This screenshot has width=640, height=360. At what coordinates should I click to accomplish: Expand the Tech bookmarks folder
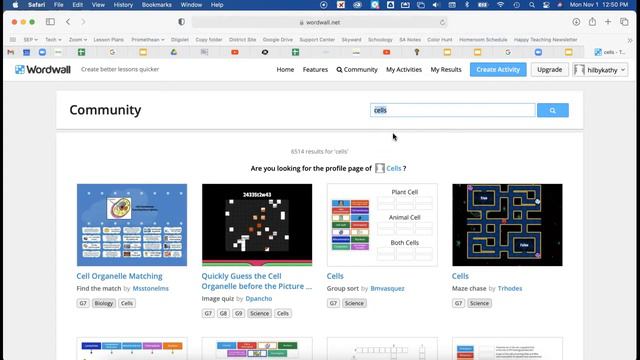coord(53,40)
